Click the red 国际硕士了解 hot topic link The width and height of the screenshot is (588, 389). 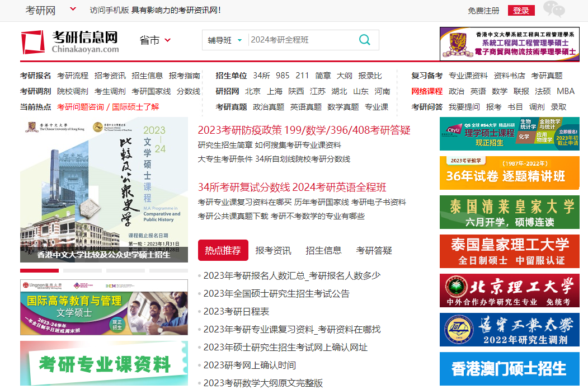(x=135, y=107)
